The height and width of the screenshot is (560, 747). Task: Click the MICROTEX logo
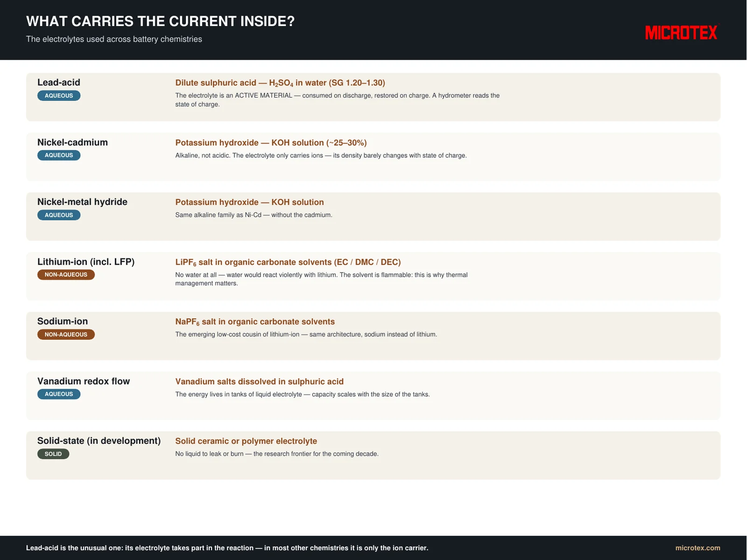tap(682, 33)
